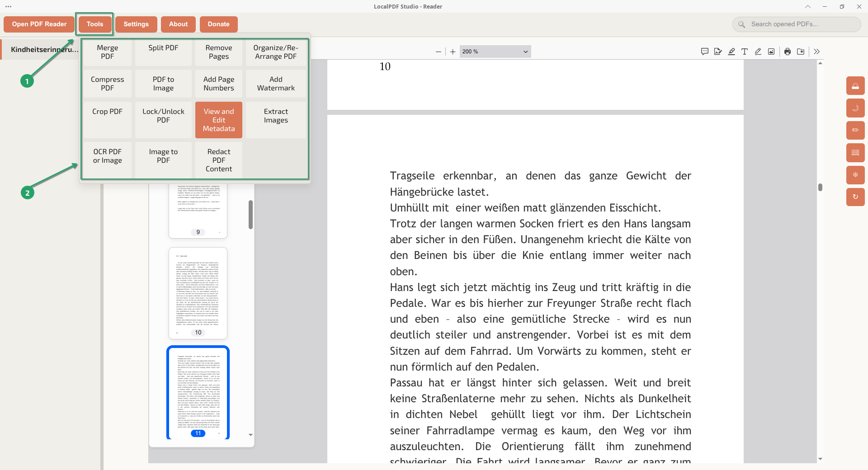Screen dimensions: 868x470
Task: Open the 200 % zoom dropdown
Action: pos(495,52)
